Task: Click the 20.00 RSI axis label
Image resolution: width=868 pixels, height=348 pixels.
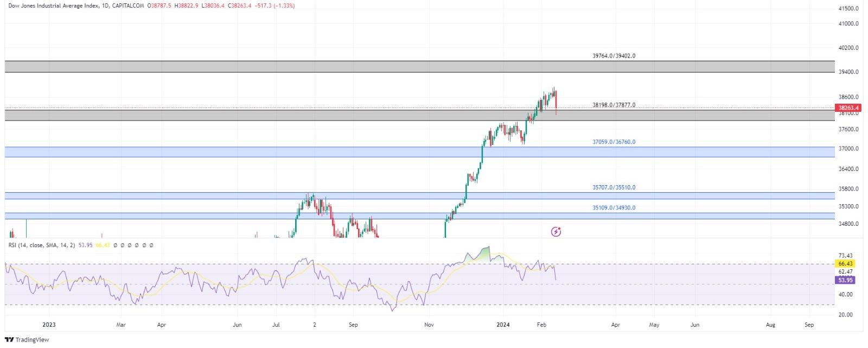Action: tap(846, 315)
